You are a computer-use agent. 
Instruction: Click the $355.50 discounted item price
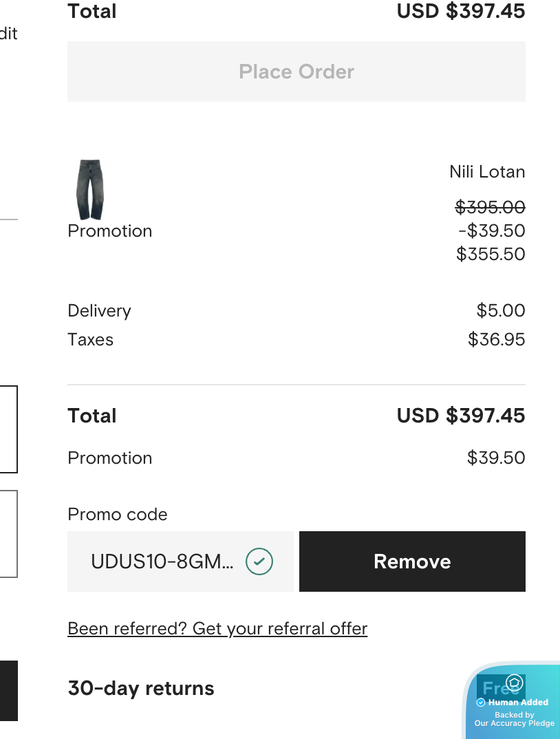pos(491,254)
